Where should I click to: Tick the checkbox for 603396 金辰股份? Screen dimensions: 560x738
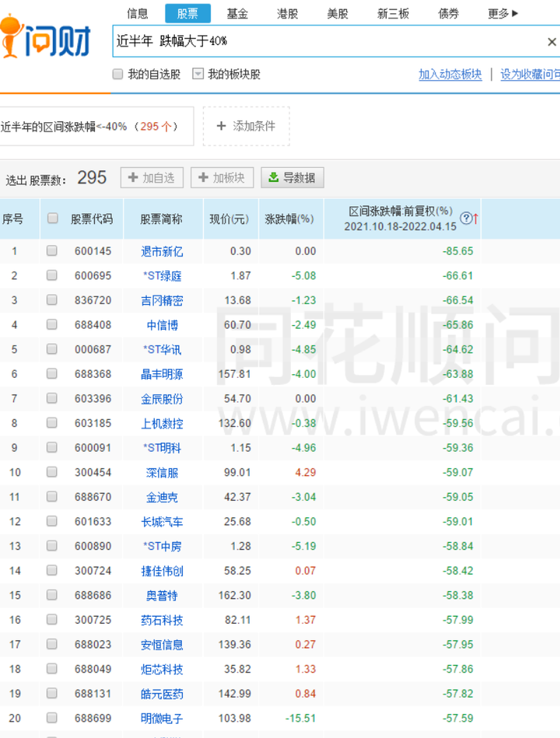tap(52, 398)
